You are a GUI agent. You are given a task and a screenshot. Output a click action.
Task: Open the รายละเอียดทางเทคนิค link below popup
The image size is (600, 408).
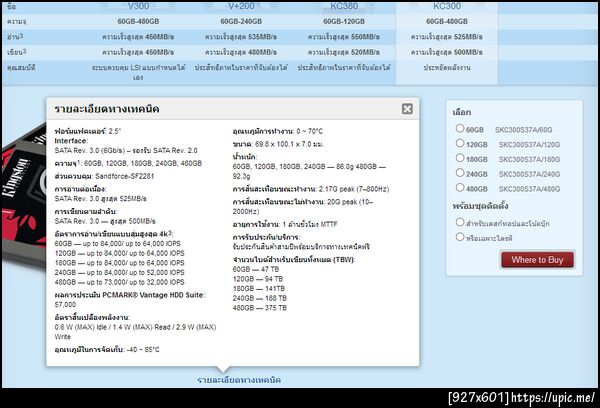point(239,380)
